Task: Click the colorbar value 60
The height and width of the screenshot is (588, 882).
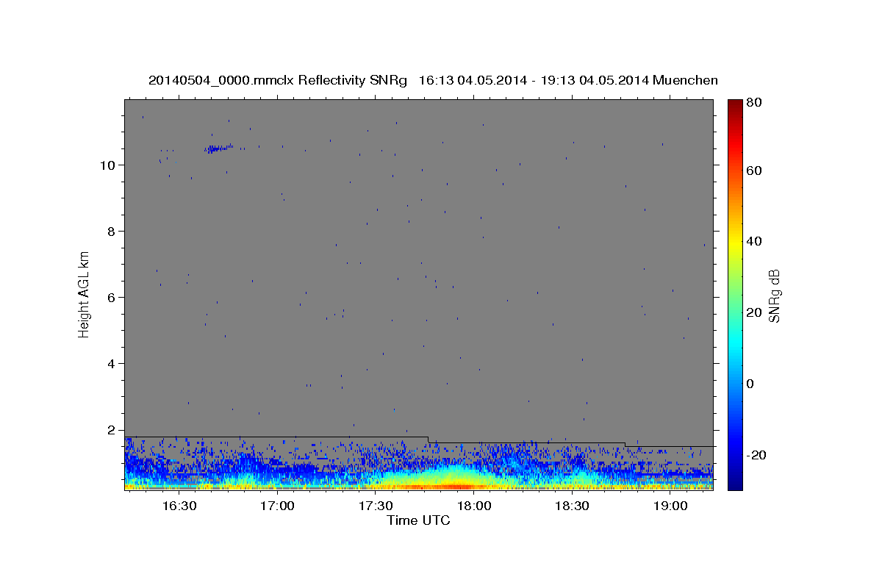Action: 755,171
